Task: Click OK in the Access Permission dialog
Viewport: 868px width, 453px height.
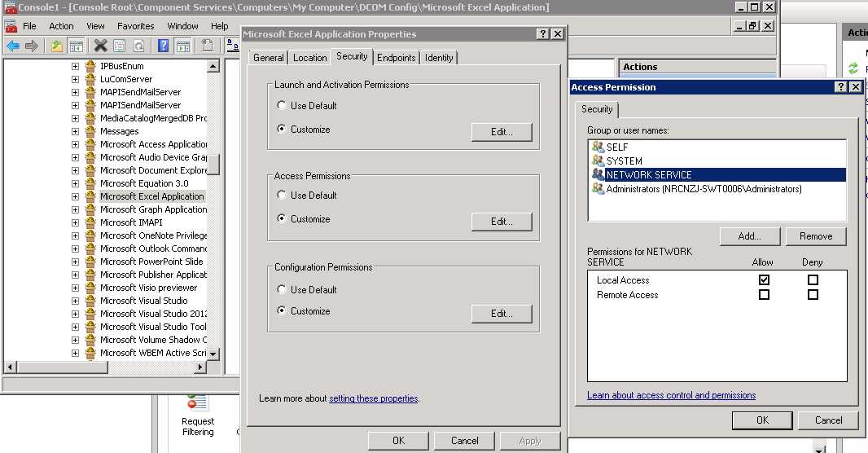Action: [762, 420]
